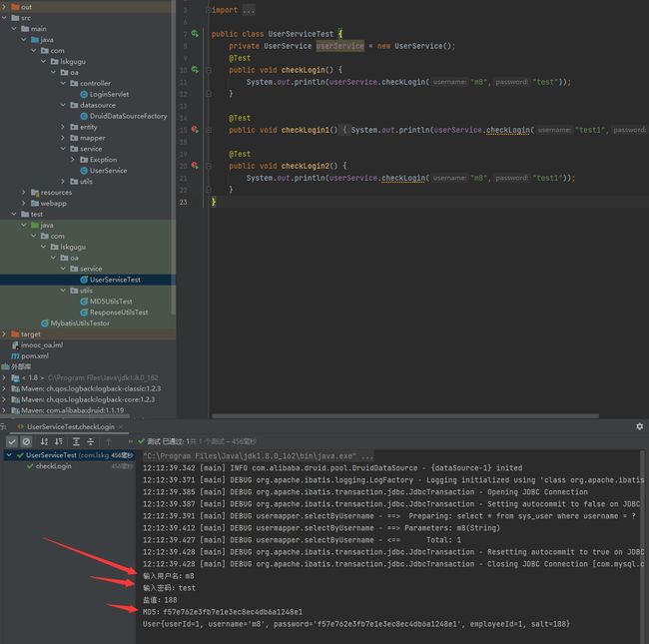Expand the out folder in project tree
The width and height of the screenshot is (649, 644).
pyautogui.click(x=4, y=7)
